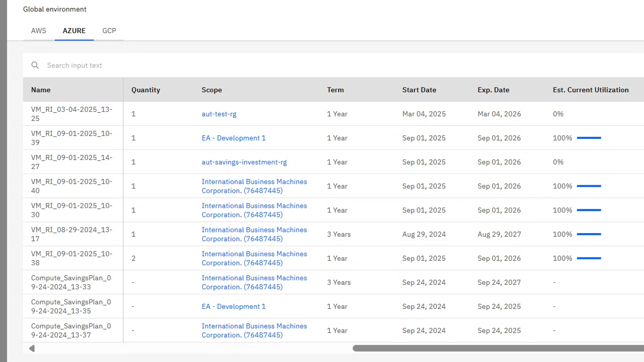Viewport: 644px width, 362px height.
Task: Select the AZURE tab
Action: click(x=74, y=31)
